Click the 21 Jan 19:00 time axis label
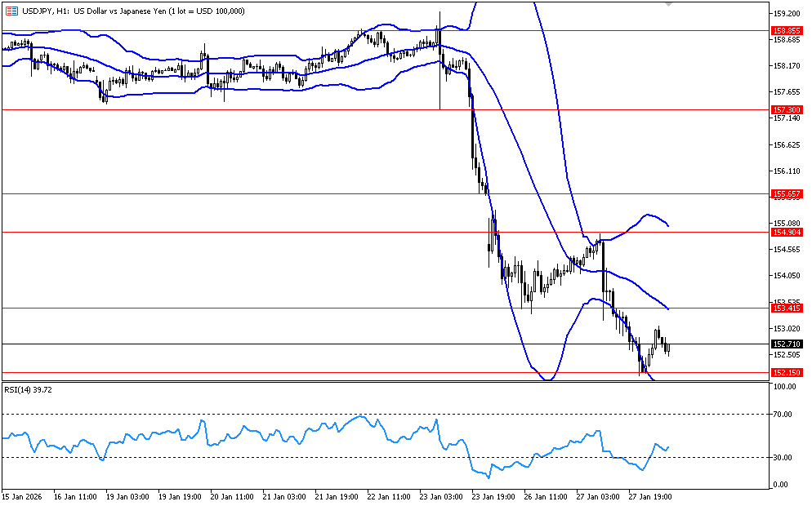Screen dimensions: 812x506 (x=337, y=495)
